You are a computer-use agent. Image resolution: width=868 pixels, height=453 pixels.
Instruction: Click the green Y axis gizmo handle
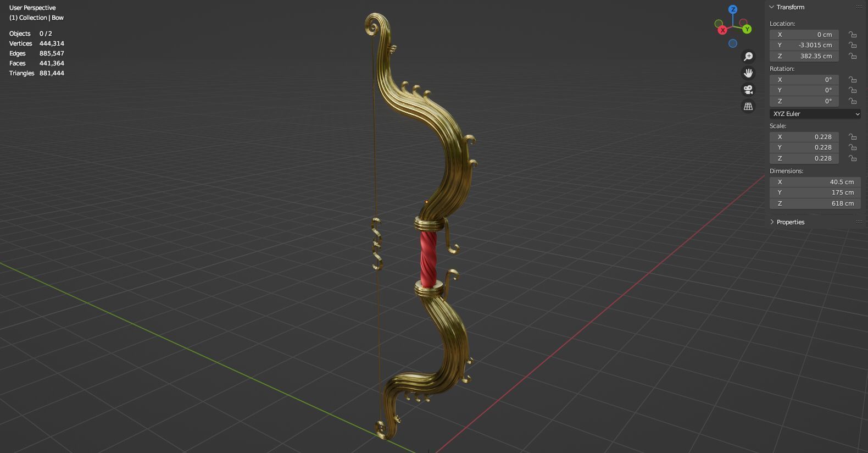point(747,29)
